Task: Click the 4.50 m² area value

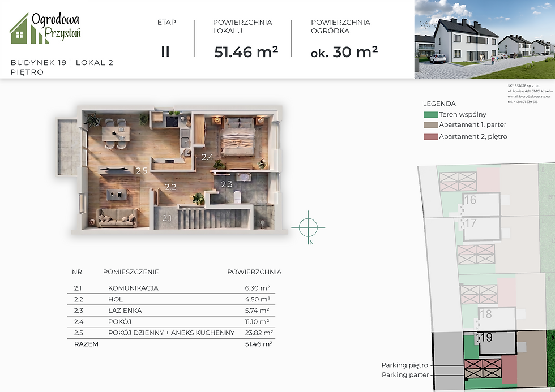Action: click(257, 299)
